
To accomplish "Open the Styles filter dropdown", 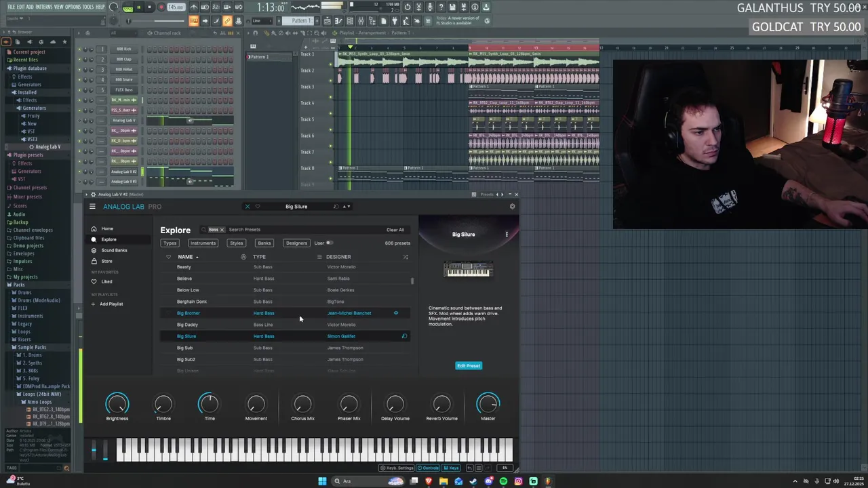I will 236,243.
